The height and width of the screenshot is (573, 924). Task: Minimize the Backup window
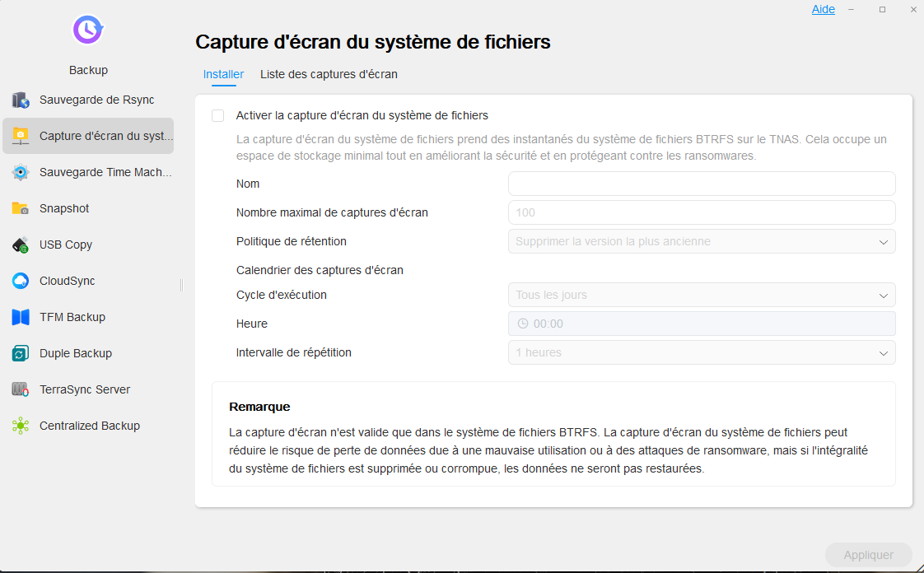click(x=852, y=9)
